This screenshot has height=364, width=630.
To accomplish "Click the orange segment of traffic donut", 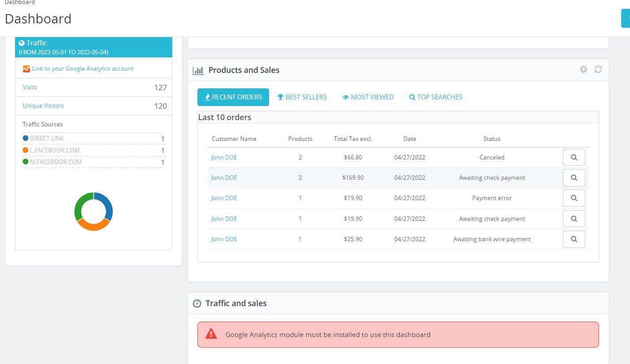I will click(93, 225).
